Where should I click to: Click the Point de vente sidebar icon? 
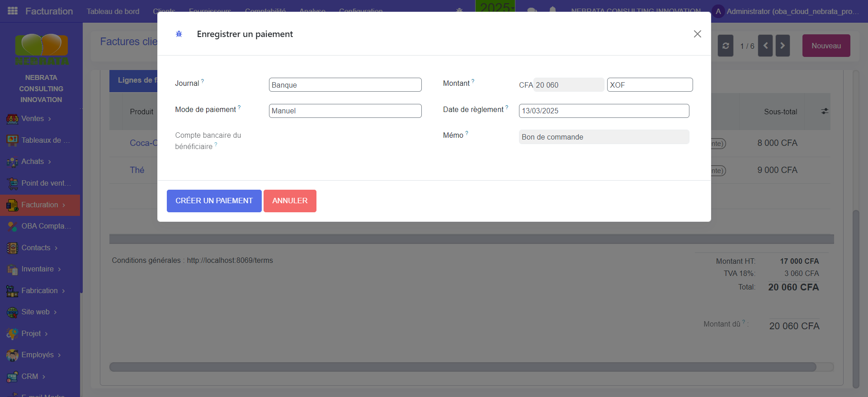coord(12,183)
